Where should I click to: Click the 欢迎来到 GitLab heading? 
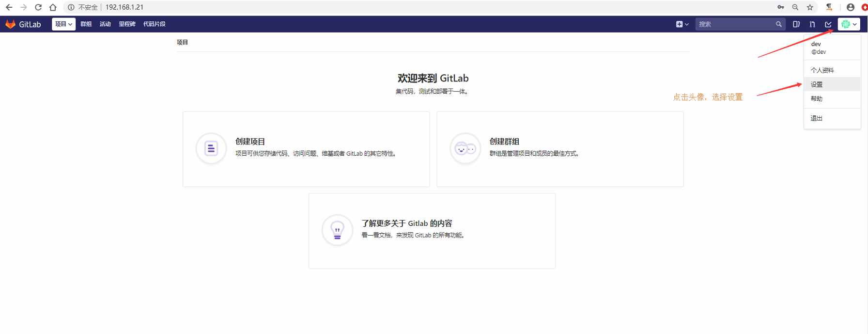[x=433, y=78]
